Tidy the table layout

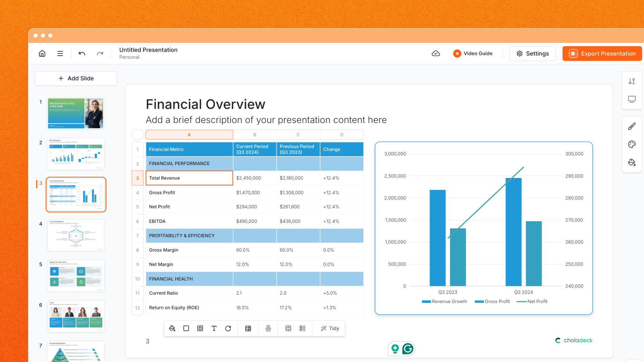coord(330,328)
